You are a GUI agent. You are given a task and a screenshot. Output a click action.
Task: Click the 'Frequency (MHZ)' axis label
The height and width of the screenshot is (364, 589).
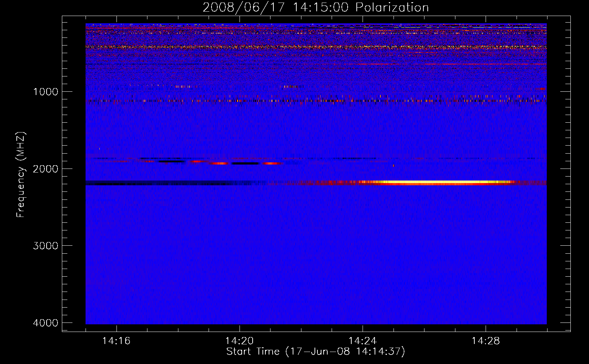click(x=21, y=175)
